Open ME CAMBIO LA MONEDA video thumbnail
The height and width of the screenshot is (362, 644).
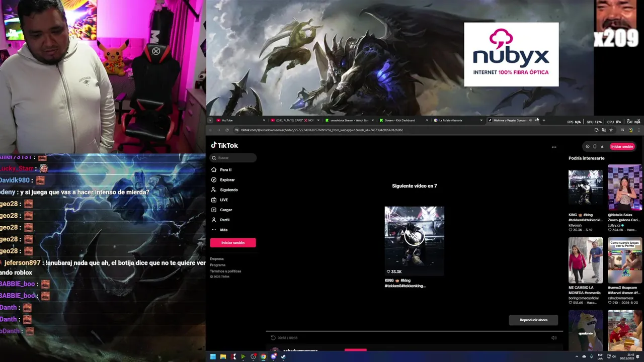pyautogui.click(x=586, y=260)
